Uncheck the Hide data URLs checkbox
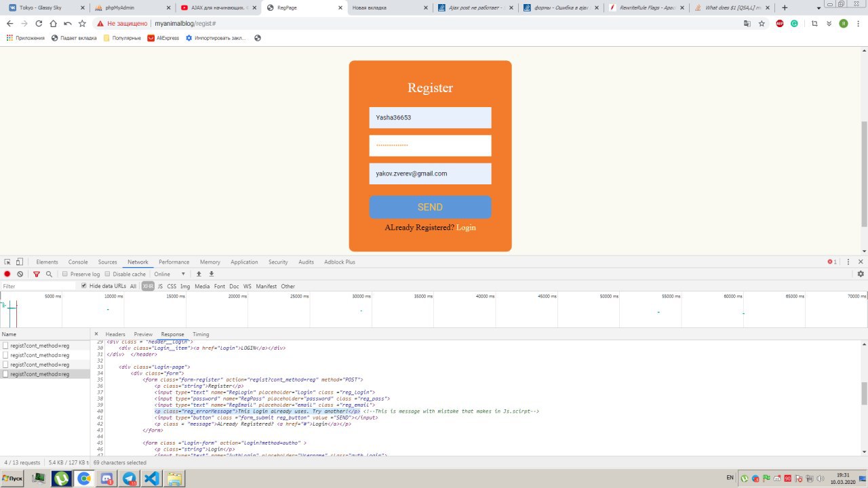Viewport: 868px width, 488px height. point(84,286)
